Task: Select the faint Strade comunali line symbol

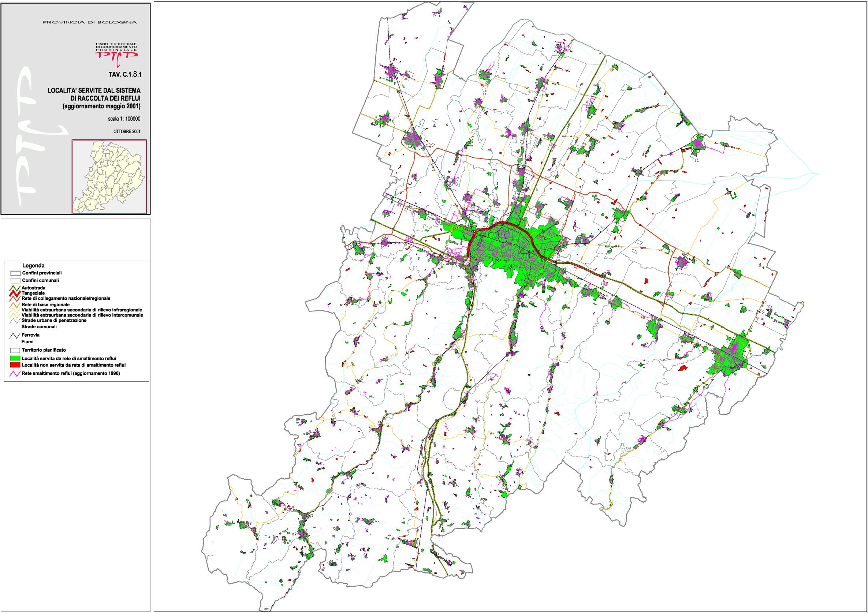Action: (15, 326)
